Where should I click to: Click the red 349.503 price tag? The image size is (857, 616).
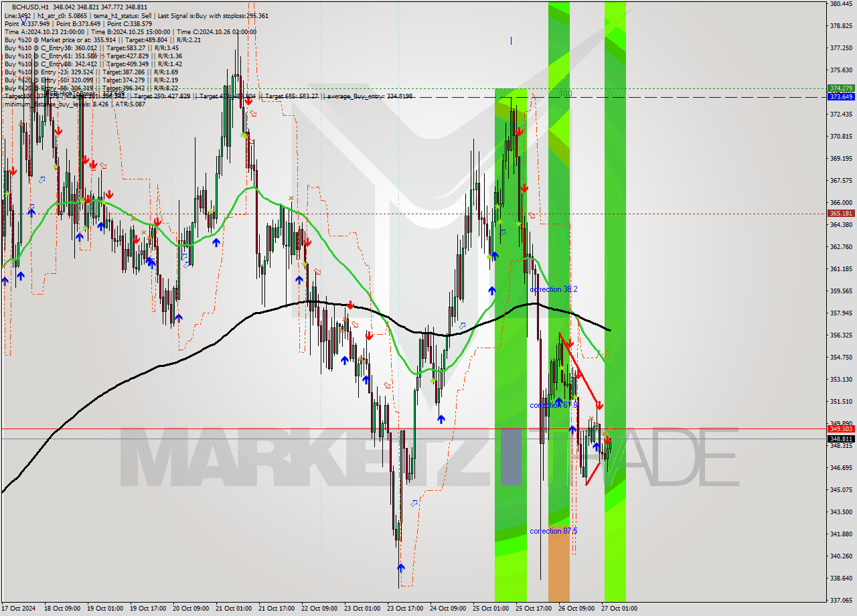coord(841,429)
